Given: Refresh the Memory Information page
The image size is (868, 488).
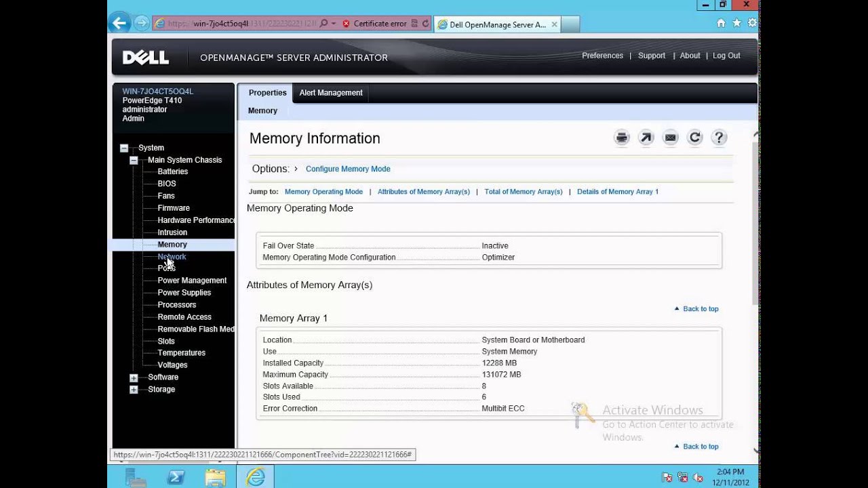Looking at the screenshot, I should tap(695, 138).
